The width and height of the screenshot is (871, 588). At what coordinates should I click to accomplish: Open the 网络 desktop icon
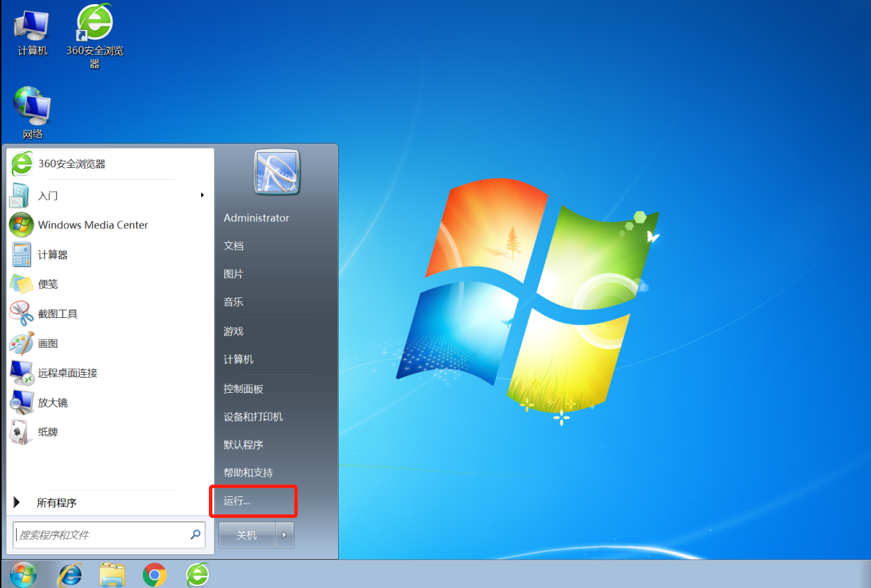pos(32,112)
